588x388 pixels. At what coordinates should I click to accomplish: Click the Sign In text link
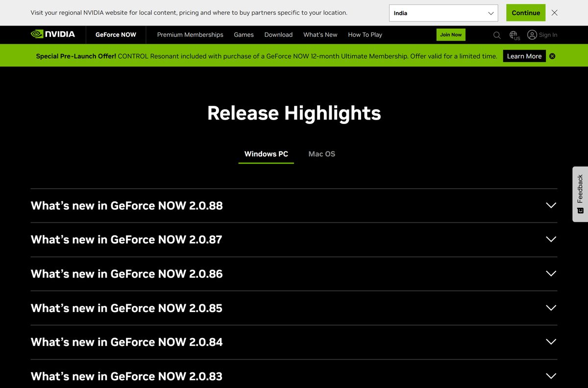548,35
